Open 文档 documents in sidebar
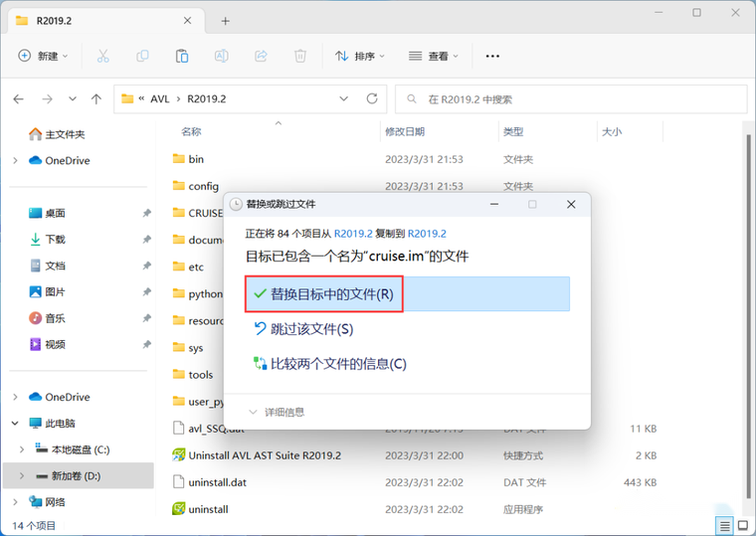 [x=48, y=266]
